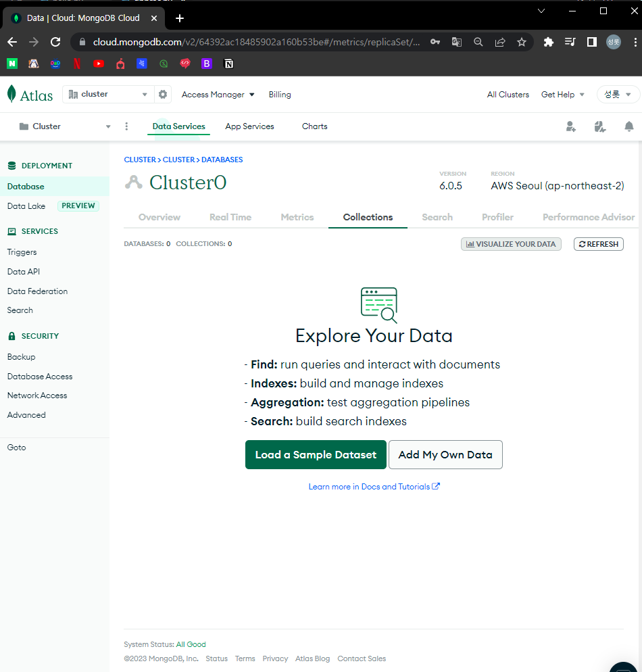Click the Atlas logo

click(30, 94)
